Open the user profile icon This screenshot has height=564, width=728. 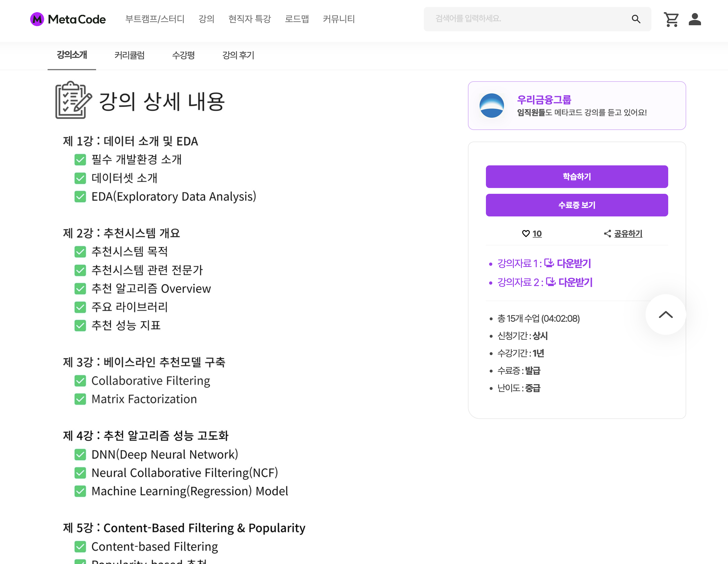695,19
